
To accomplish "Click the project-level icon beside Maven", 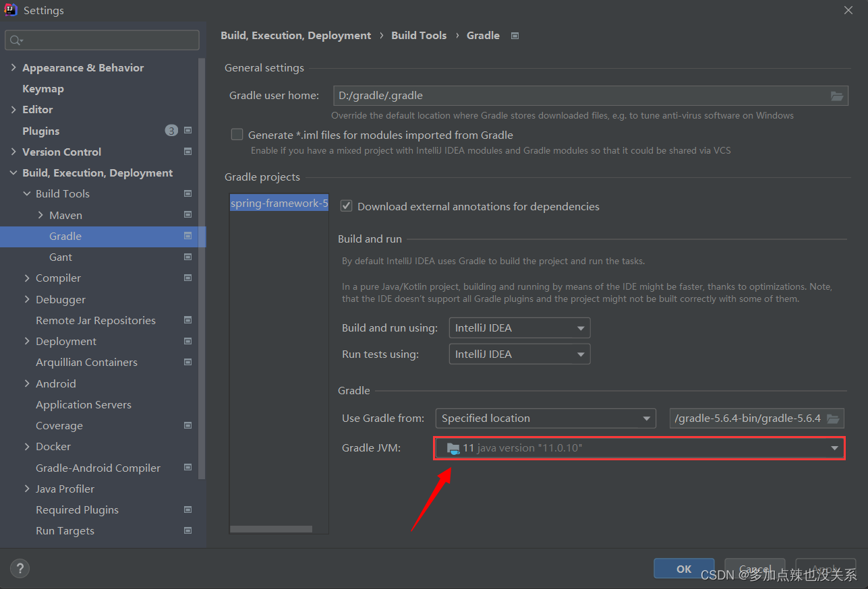I will pyautogui.click(x=188, y=215).
